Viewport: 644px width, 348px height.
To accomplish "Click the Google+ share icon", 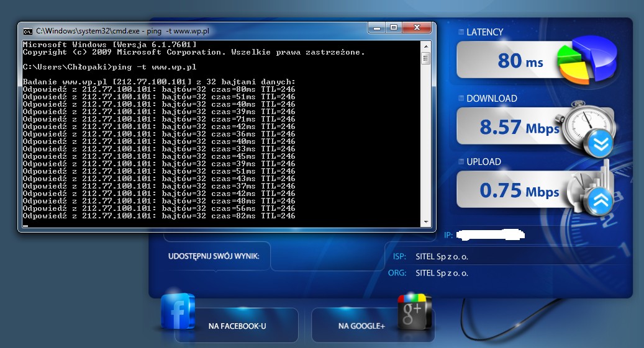I will [x=414, y=312].
